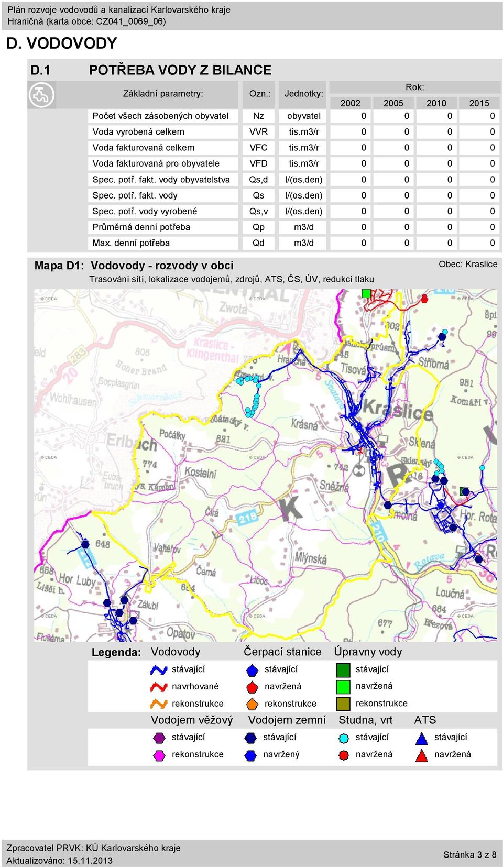Click the orange pumping station reconstruction icon
Screen dimensions: 503x868
[252, 704]
